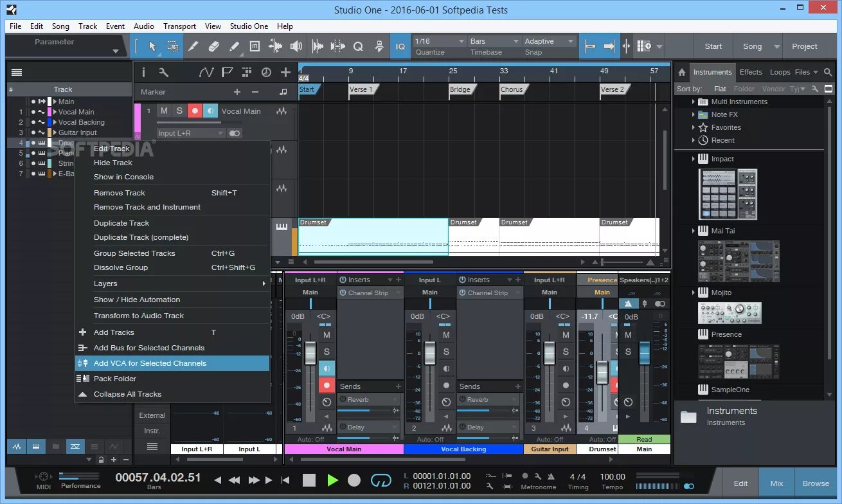842x504 pixels.
Task: Select the Range tool
Action: pyautogui.click(x=173, y=46)
